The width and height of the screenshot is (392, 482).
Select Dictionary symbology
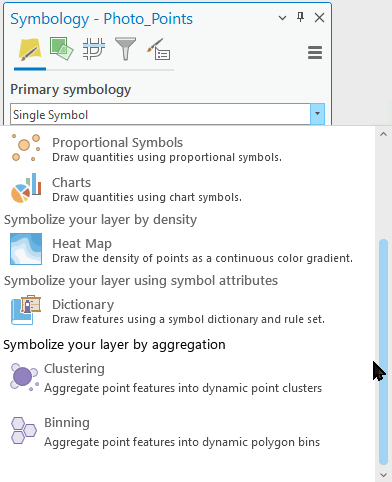(x=187, y=311)
